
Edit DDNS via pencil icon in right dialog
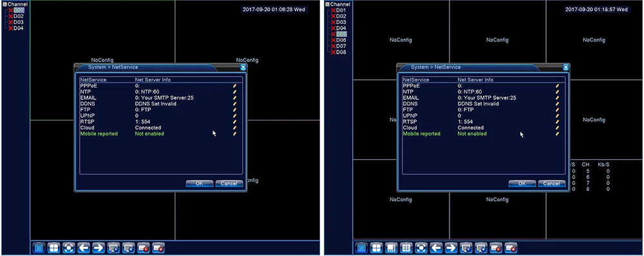(557, 104)
